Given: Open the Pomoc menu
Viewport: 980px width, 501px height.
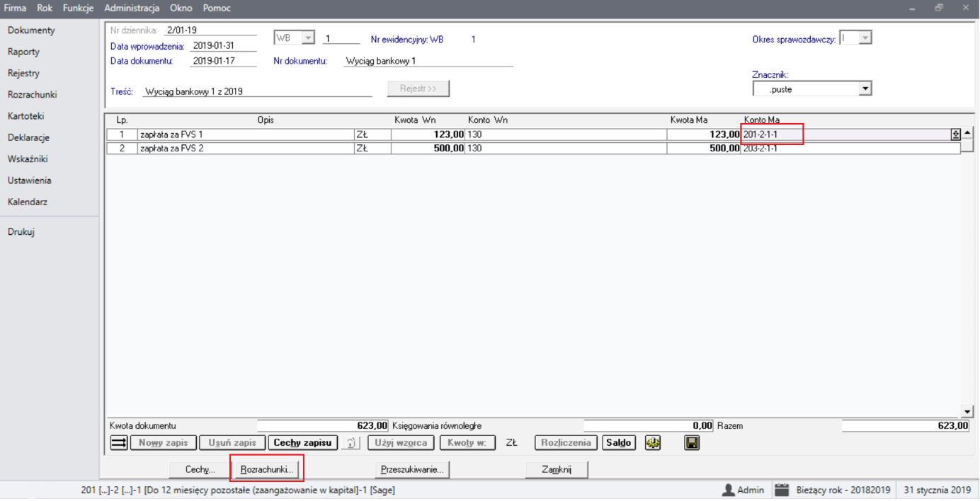Looking at the screenshot, I should [x=217, y=8].
